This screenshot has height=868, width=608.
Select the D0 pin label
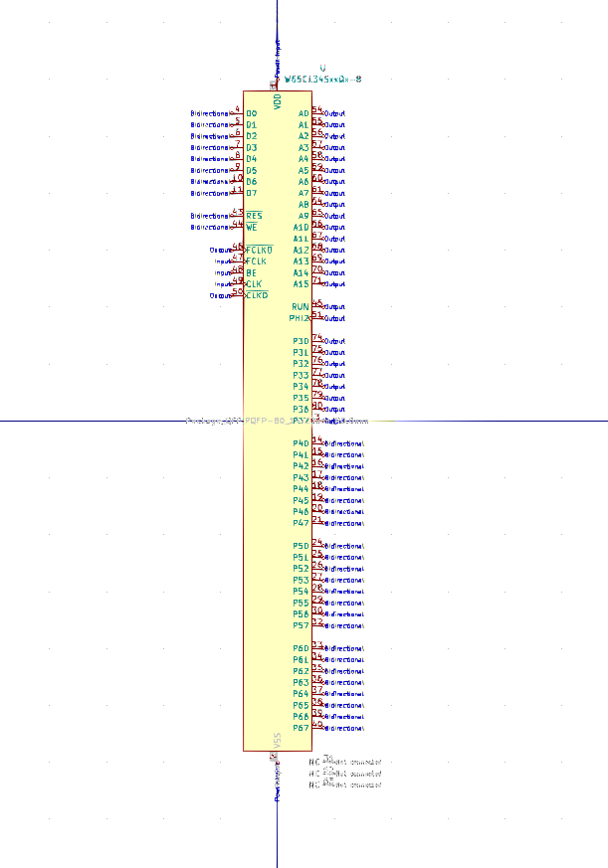(252, 113)
